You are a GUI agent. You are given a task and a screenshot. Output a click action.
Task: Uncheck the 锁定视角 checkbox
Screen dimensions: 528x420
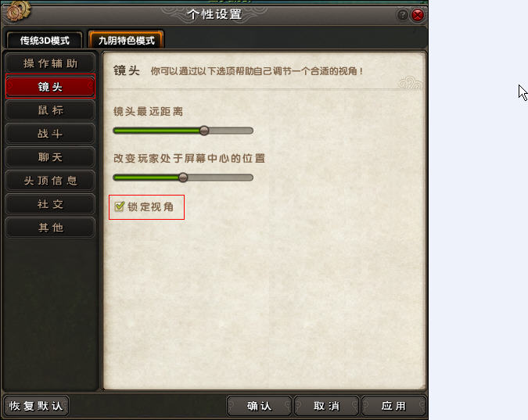119,206
